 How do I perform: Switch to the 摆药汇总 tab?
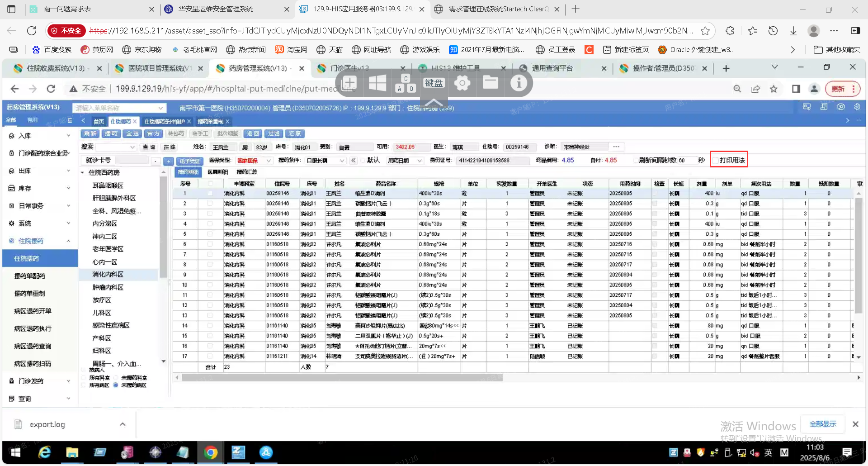(x=246, y=172)
